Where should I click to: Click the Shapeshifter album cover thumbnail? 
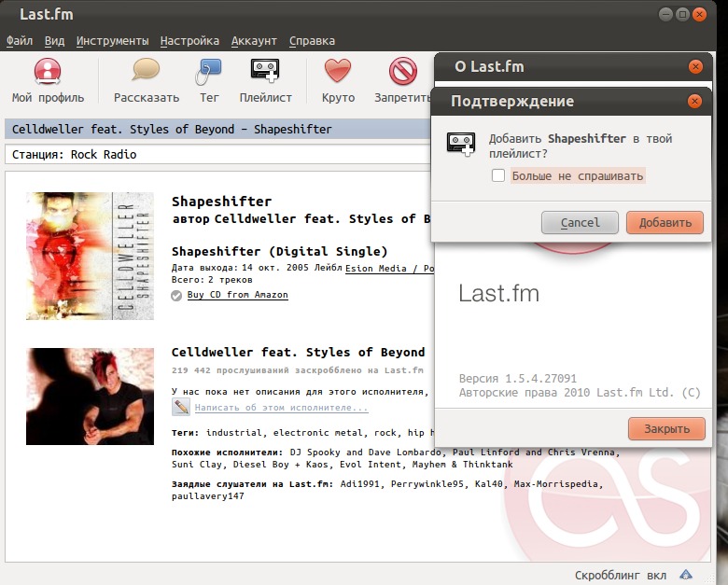90,256
